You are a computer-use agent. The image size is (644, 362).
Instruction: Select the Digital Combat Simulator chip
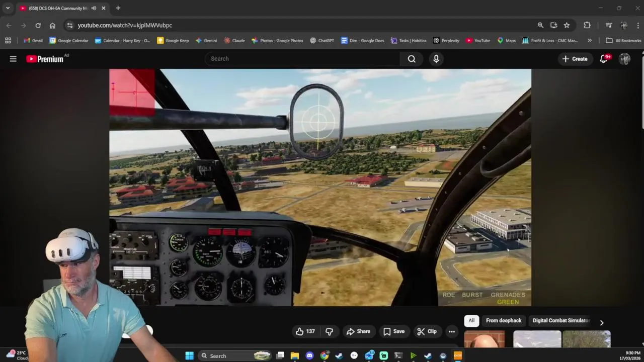pyautogui.click(x=561, y=320)
